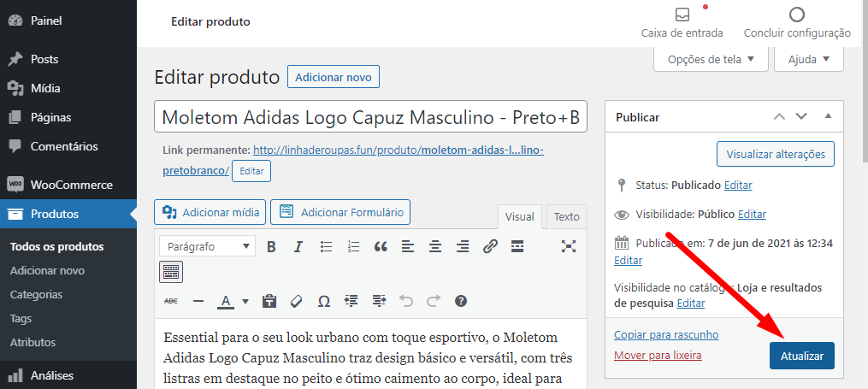
Task: Insert Read More tag icon
Action: coord(517,247)
